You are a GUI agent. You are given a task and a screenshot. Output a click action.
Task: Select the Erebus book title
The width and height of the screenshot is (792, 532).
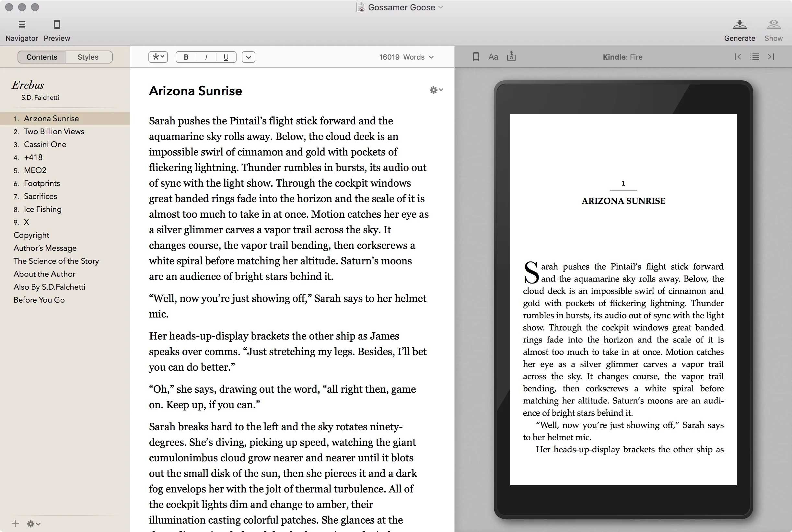[28, 85]
